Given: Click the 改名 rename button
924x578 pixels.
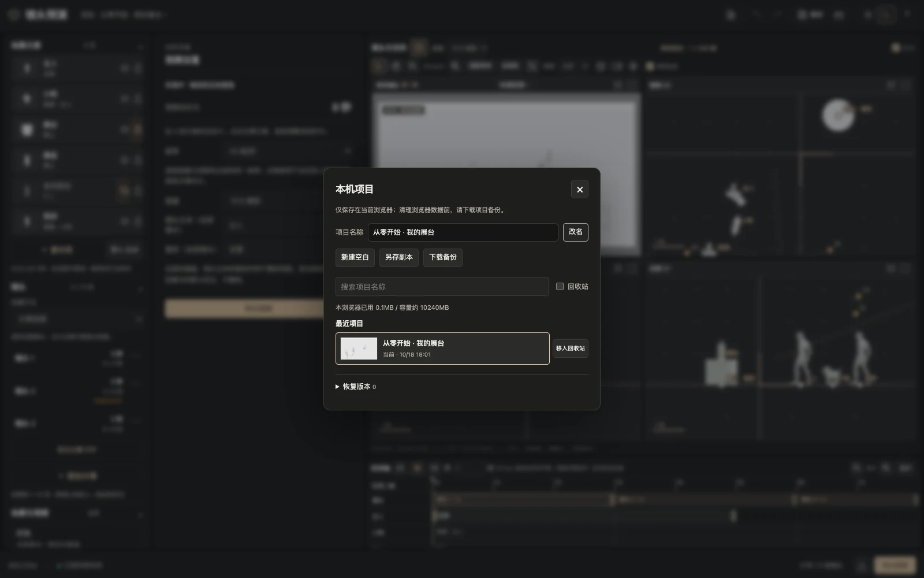Looking at the screenshot, I should click(x=576, y=232).
